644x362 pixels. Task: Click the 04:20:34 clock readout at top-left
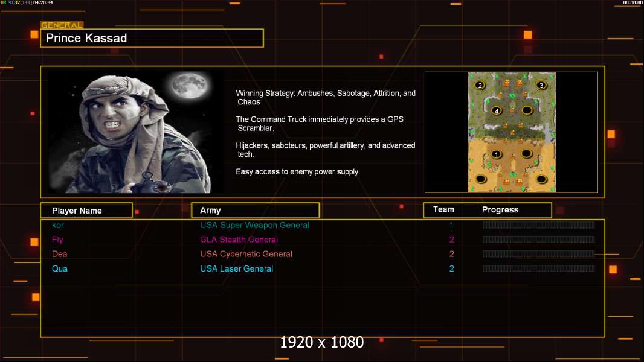point(43,2)
